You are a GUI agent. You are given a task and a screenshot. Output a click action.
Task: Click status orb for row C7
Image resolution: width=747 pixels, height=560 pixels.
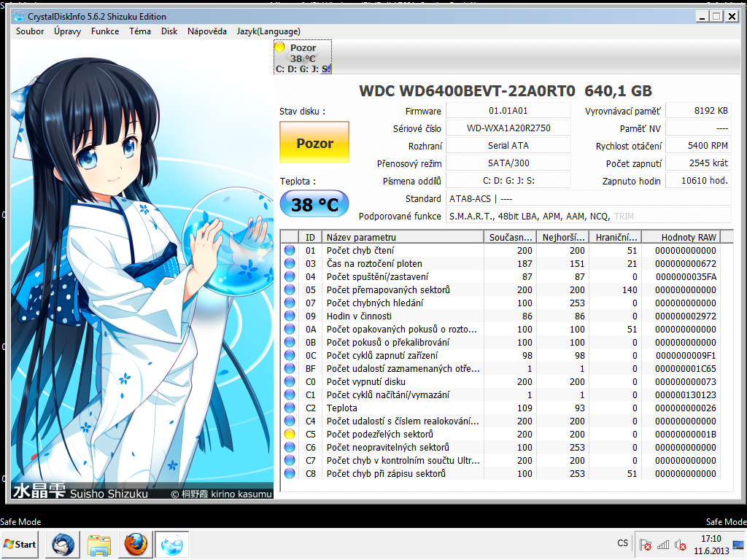(x=290, y=460)
